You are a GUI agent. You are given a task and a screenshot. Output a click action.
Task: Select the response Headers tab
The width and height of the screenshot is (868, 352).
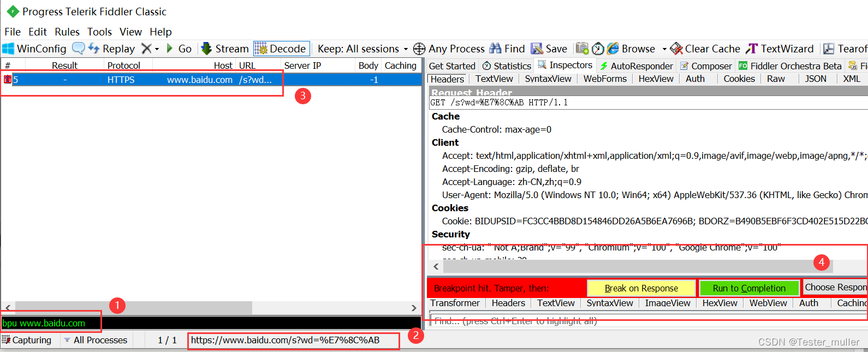click(x=508, y=303)
